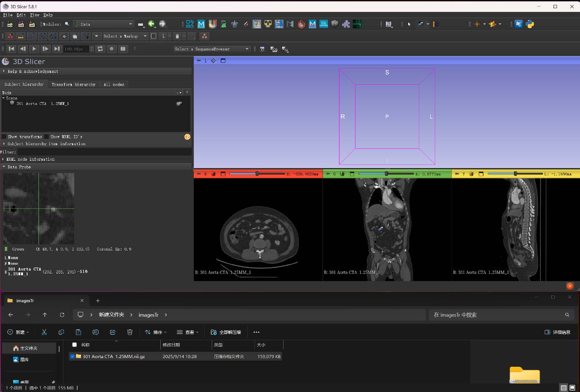Switch to the Transform hierarchy tab
The height and width of the screenshot is (392, 580).
[73, 84]
